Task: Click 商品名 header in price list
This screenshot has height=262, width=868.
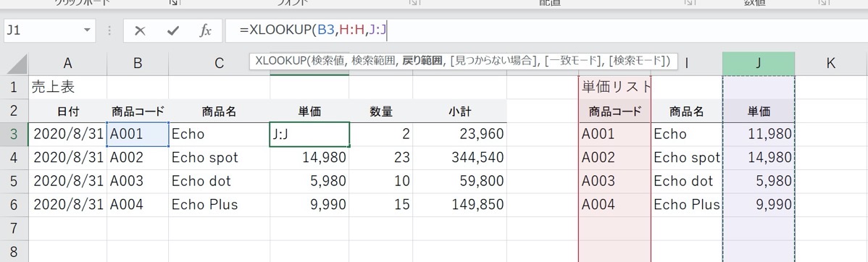Action: pyautogui.click(x=686, y=111)
